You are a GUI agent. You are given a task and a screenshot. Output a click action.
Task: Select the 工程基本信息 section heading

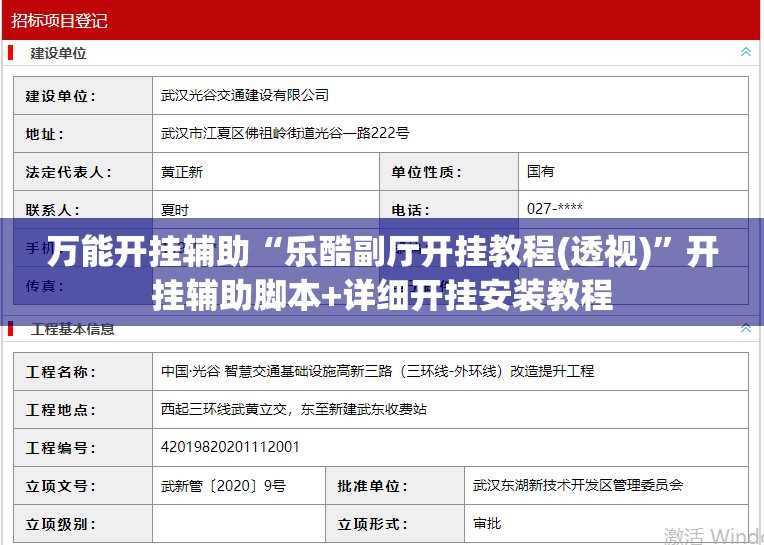pos(72,329)
